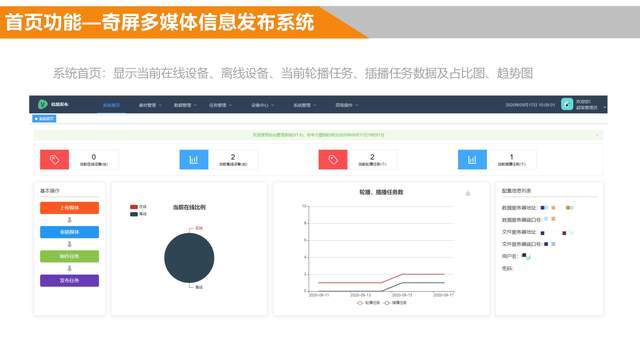Click the orange upload media button
The height and width of the screenshot is (360, 640).
pyautogui.click(x=69, y=208)
